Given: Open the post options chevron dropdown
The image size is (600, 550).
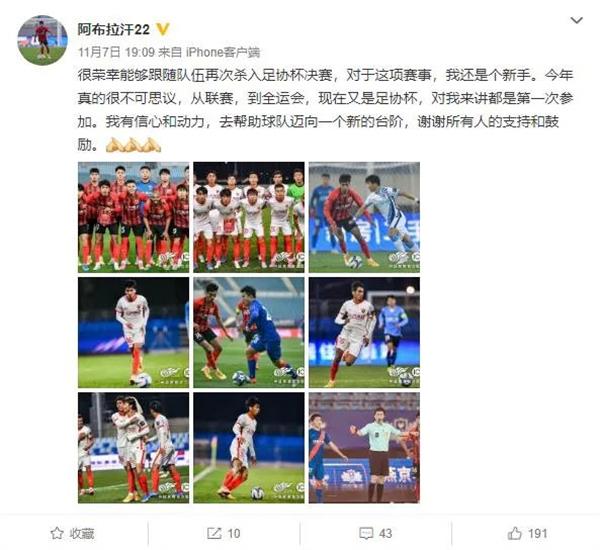Looking at the screenshot, I should [576, 20].
